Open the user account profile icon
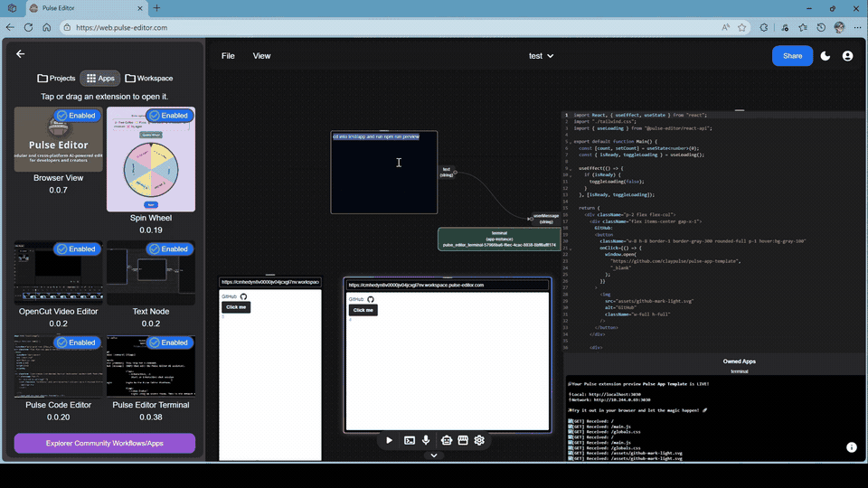Image resolution: width=868 pixels, height=488 pixels. click(x=847, y=56)
